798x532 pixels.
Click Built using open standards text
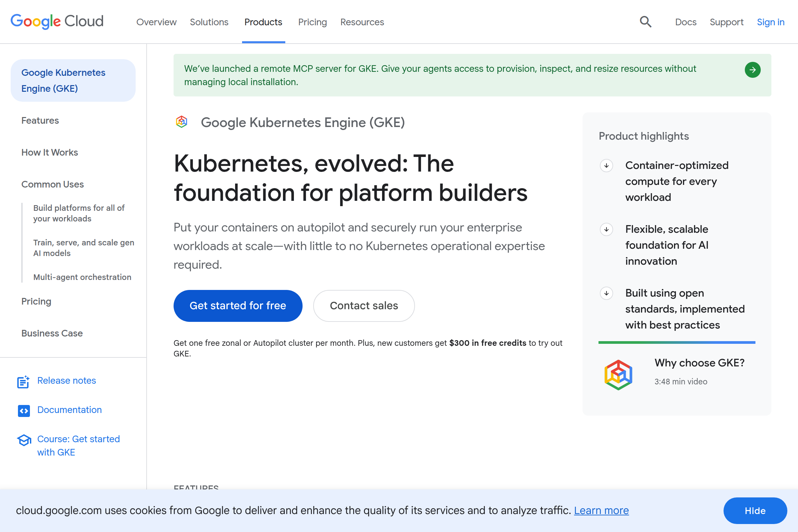[685, 309]
